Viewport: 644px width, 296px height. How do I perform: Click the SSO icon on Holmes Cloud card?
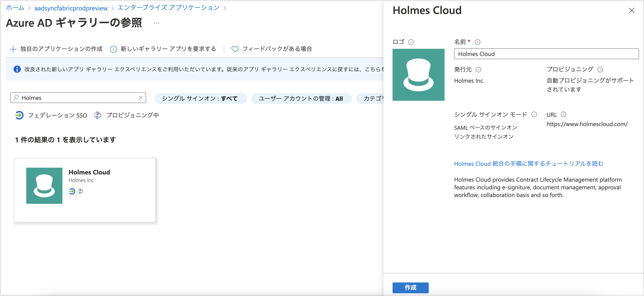72,191
